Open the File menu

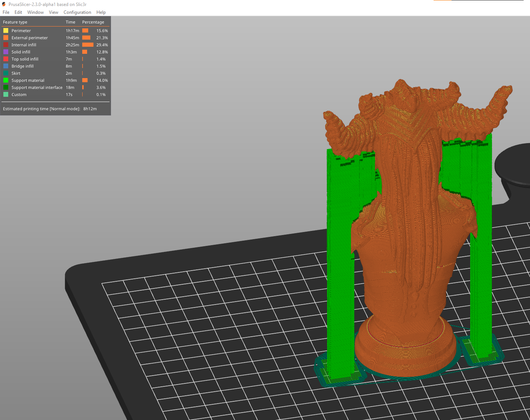tap(6, 12)
